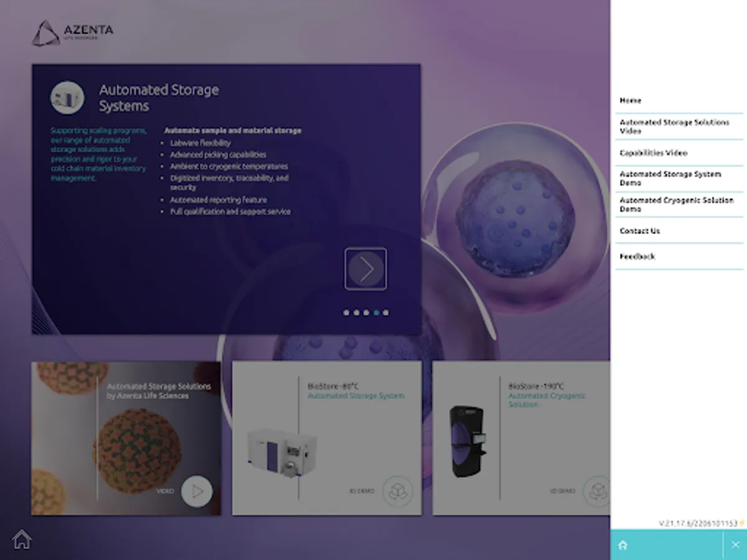Open the Automated Storage Solutions video card
747x560 pixels.
point(126,439)
